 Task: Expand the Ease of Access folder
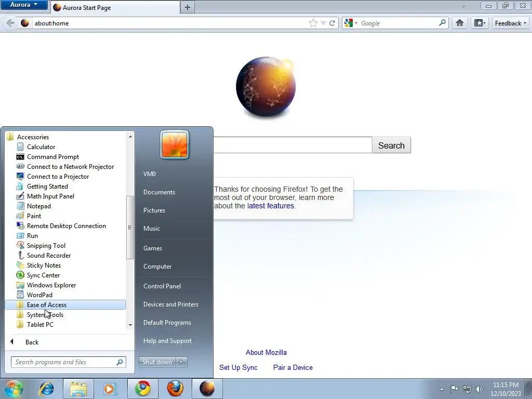[x=65, y=304]
